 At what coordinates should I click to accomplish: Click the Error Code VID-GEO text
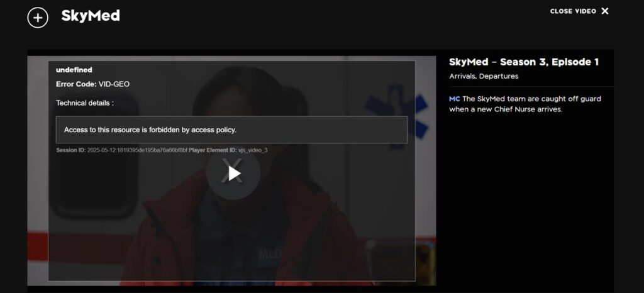tap(93, 84)
